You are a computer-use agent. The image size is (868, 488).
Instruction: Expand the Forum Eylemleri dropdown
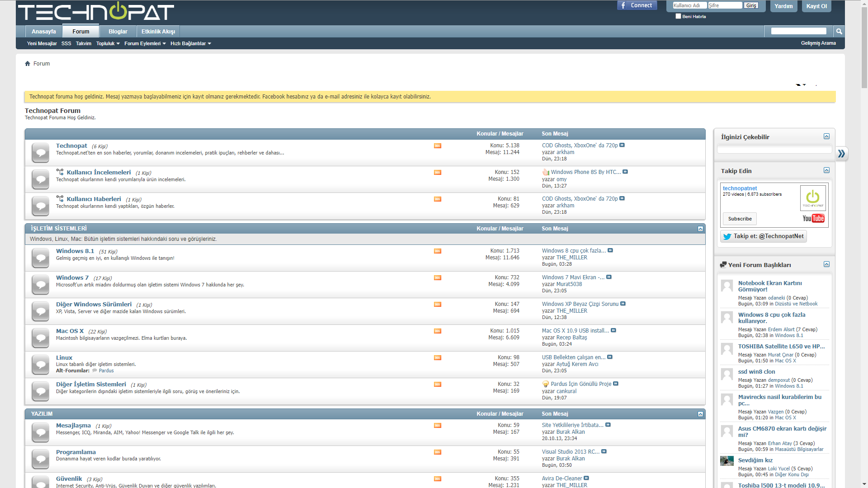point(145,44)
